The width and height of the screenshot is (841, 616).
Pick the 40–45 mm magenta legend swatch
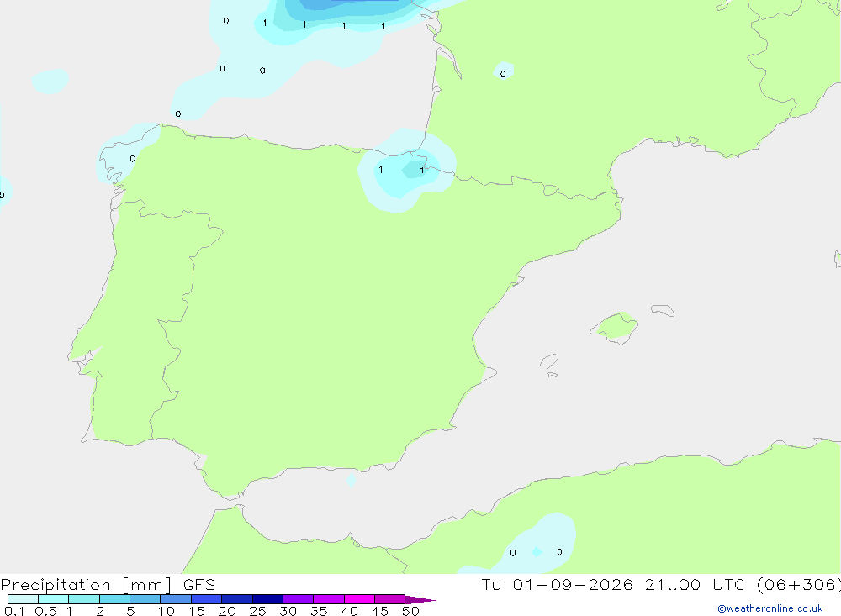pos(359,599)
